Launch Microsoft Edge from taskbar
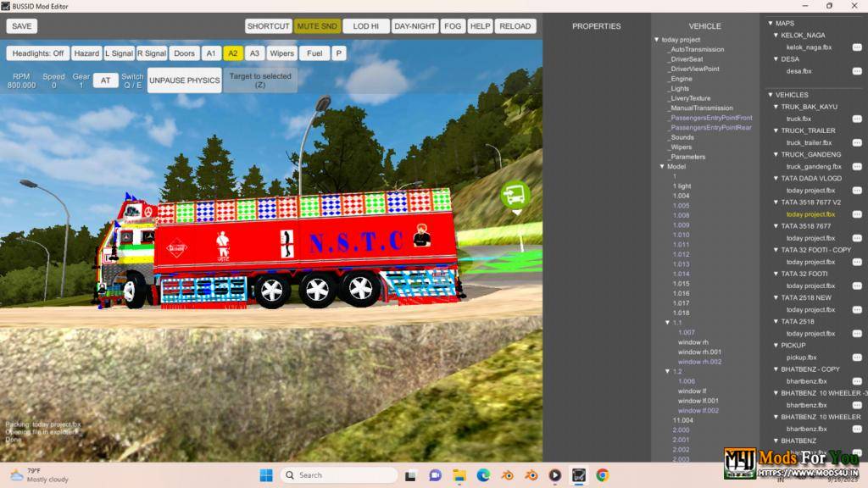This screenshot has height=488, width=868. [483, 475]
